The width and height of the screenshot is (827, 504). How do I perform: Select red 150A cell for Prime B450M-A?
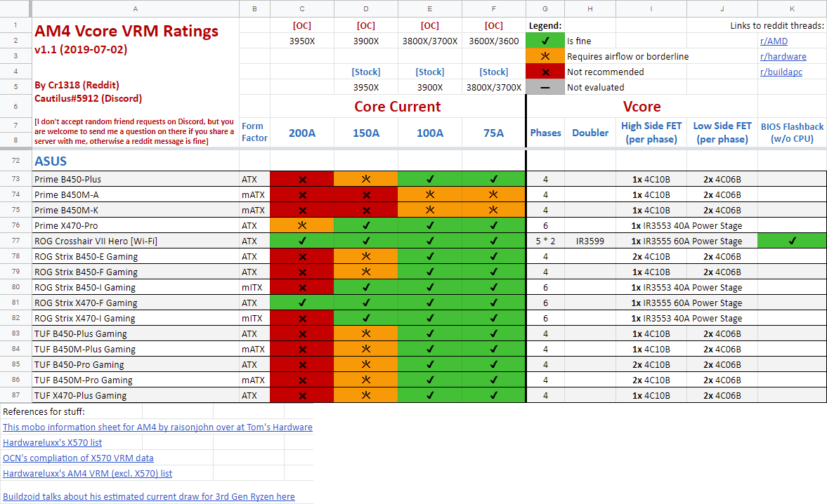366,194
